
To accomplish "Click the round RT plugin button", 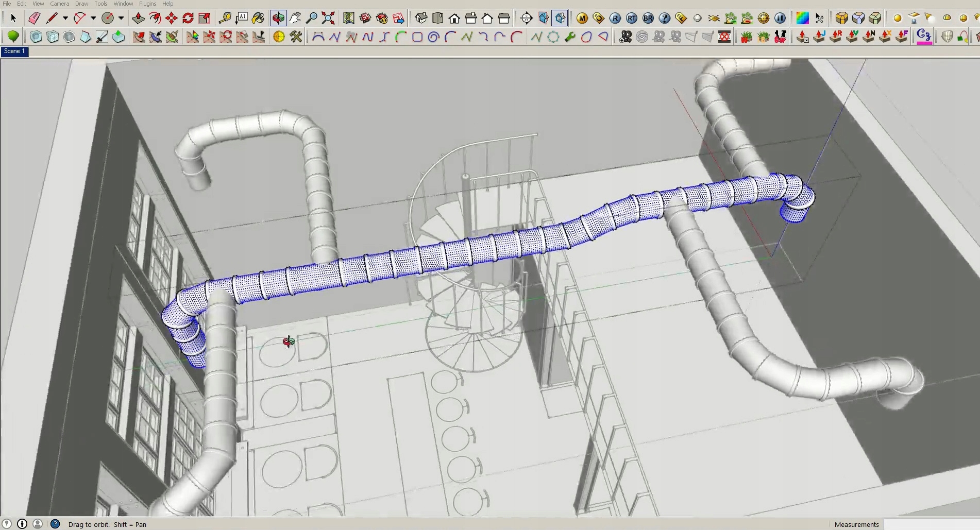I will [x=632, y=19].
